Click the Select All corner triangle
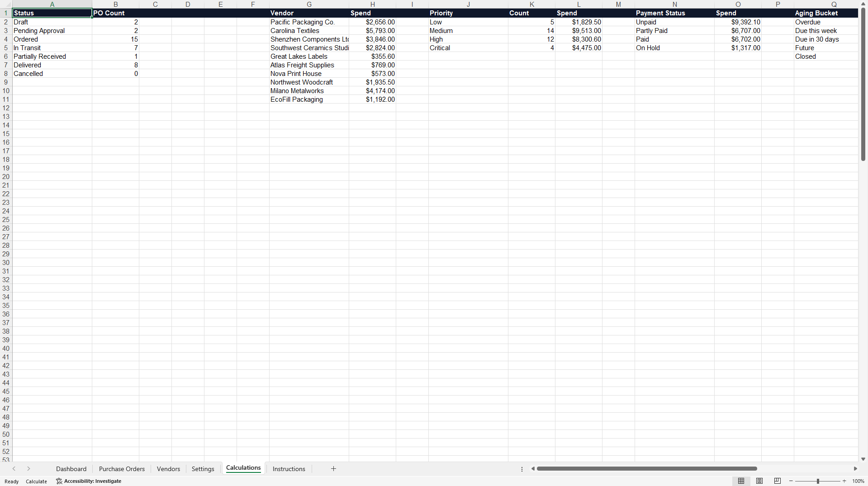This screenshot has width=868, height=486. pos(6,5)
